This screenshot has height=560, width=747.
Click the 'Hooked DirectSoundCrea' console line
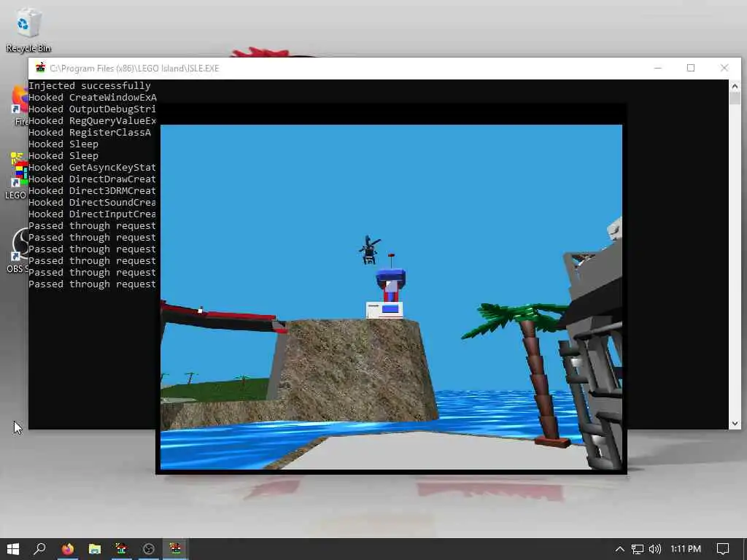93,203
